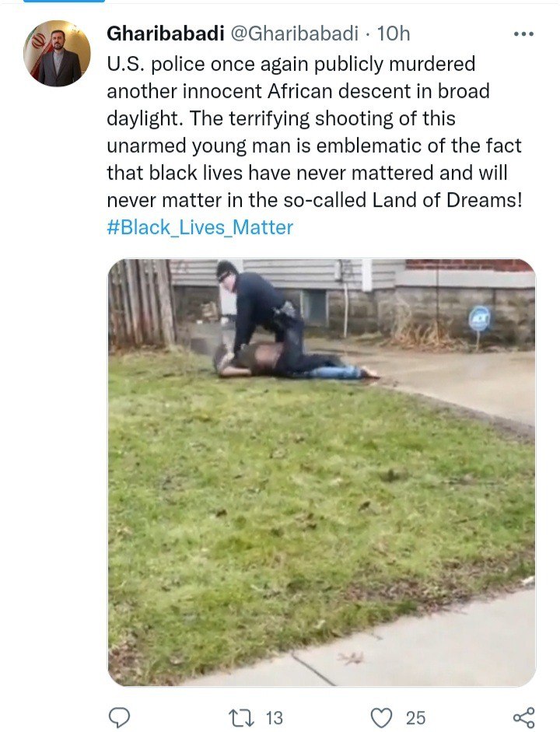
Task: Open Gharibabadi's profile picture
Action: 57,53
